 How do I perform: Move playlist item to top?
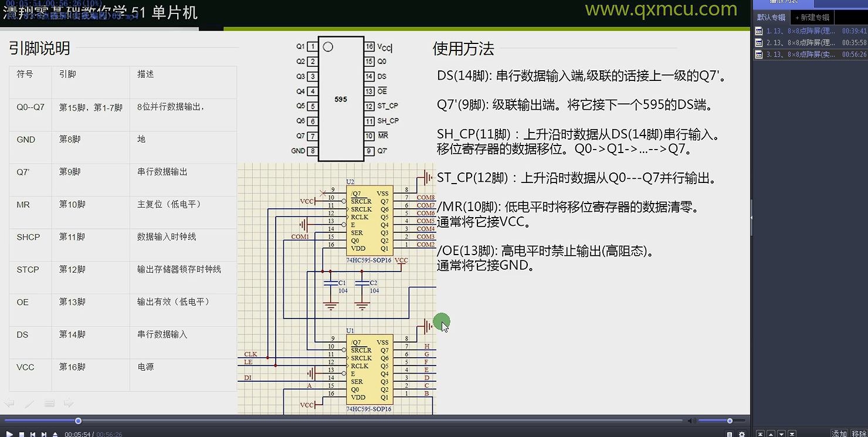coord(760,434)
